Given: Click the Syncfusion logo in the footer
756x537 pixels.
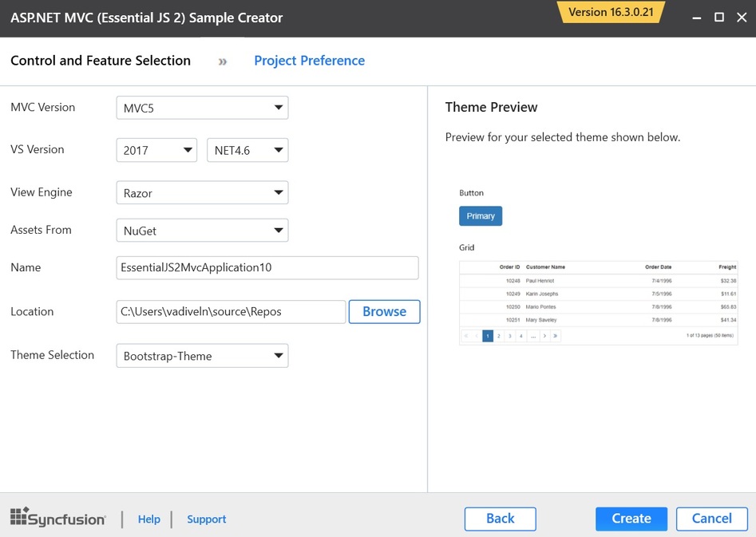Looking at the screenshot, I should point(57,519).
